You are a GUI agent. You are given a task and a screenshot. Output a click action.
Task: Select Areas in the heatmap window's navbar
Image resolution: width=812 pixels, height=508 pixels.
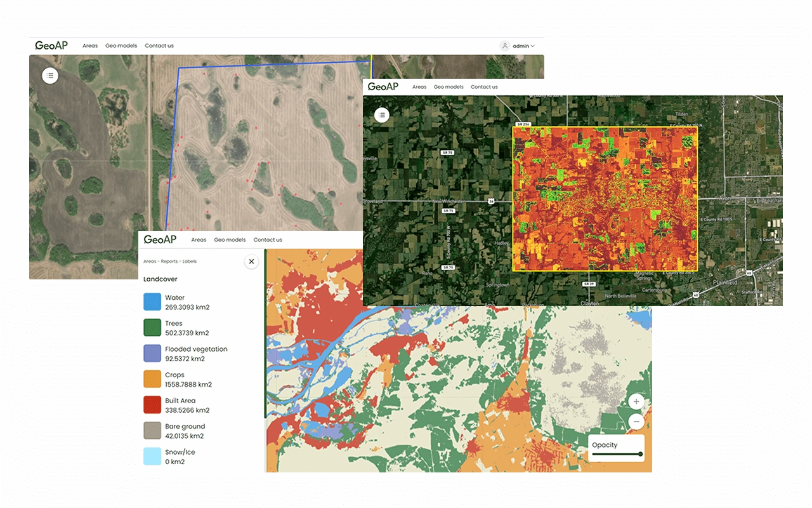tap(419, 87)
